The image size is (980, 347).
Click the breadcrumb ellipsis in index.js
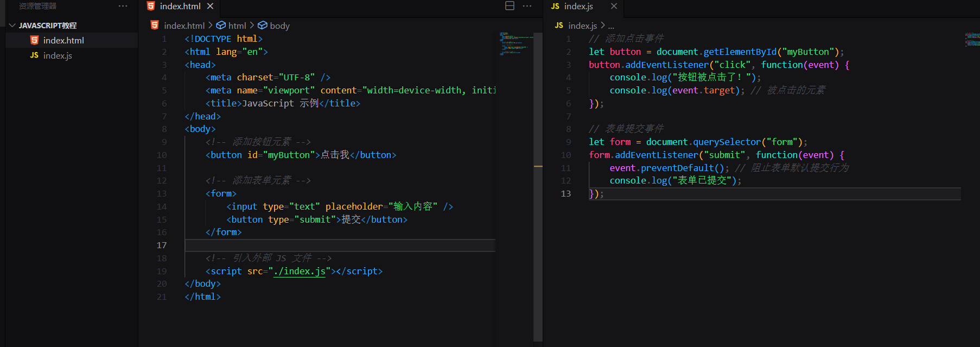tap(611, 26)
